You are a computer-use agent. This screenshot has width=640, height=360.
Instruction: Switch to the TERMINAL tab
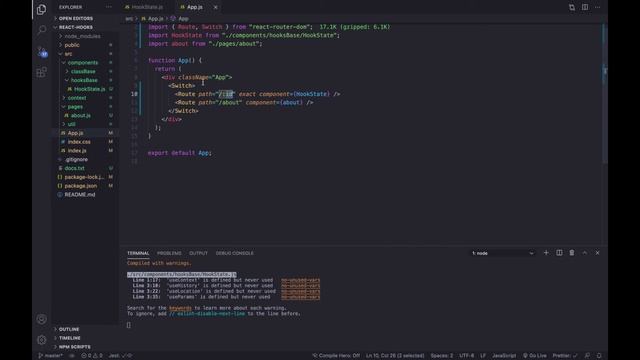138,253
